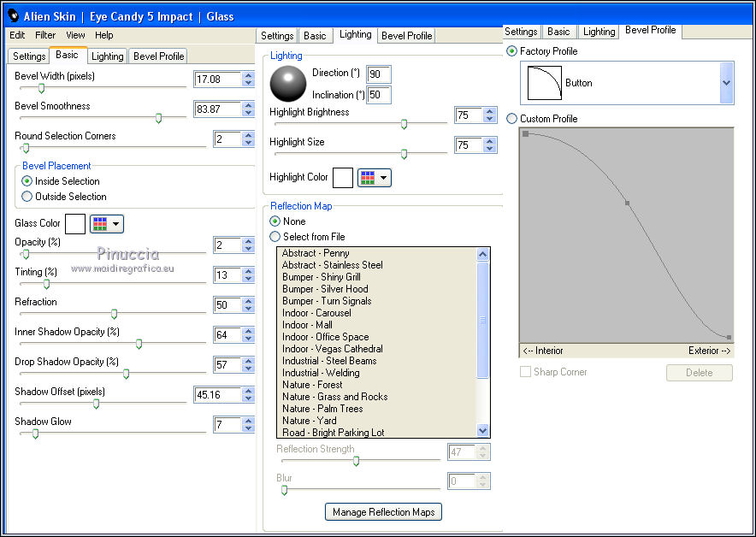This screenshot has width=756, height=537.
Task: Decrease Shadow Offset using the down arrow
Action: click(248, 399)
